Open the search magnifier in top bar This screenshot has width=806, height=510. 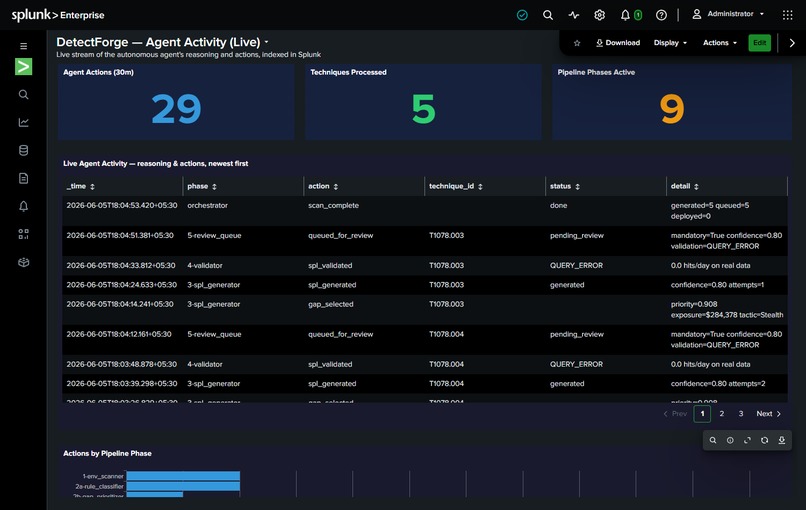(x=548, y=15)
